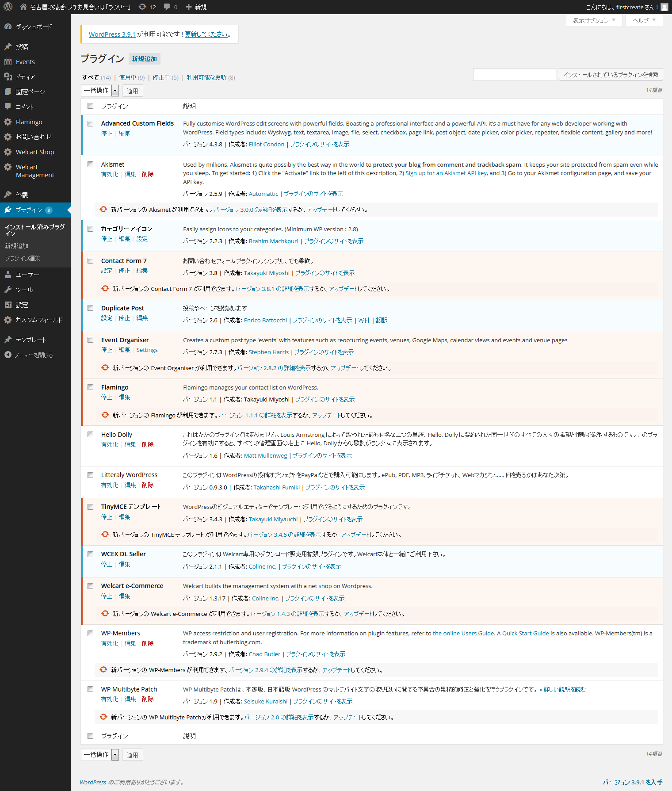Image resolution: width=672 pixels, height=791 pixels.
Task: Click the comments icon in sidebar
Action: 8,107
